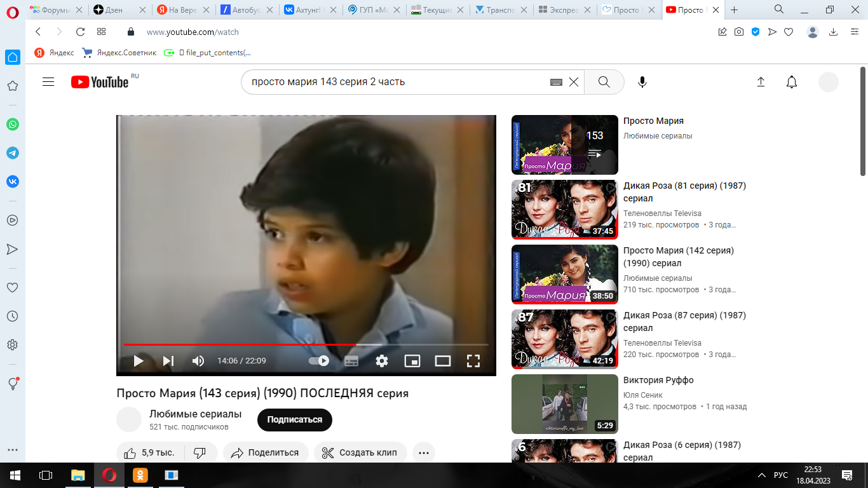The image size is (868, 488).
Task: Open Дикая Роза (81 серия) video
Action: (x=684, y=192)
